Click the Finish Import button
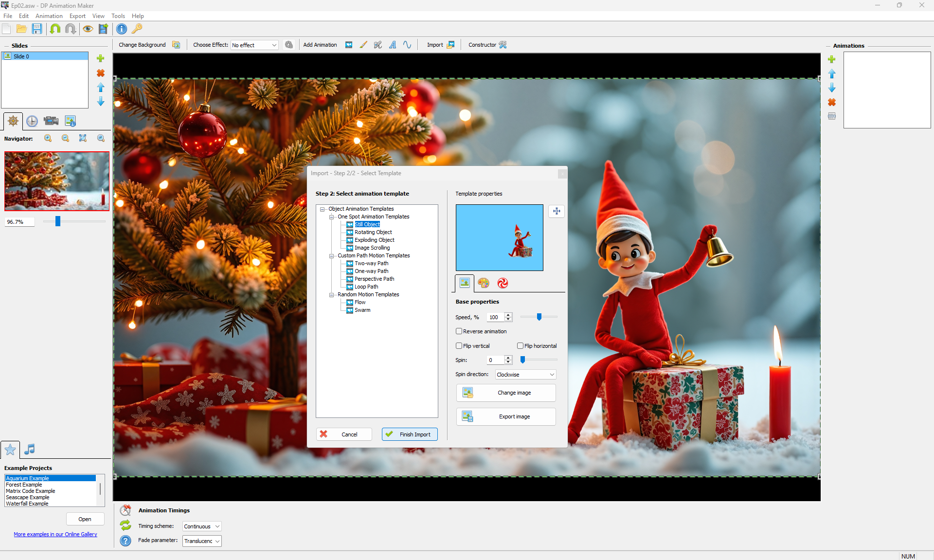Viewport: 934px width, 560px height. [410, 434]
